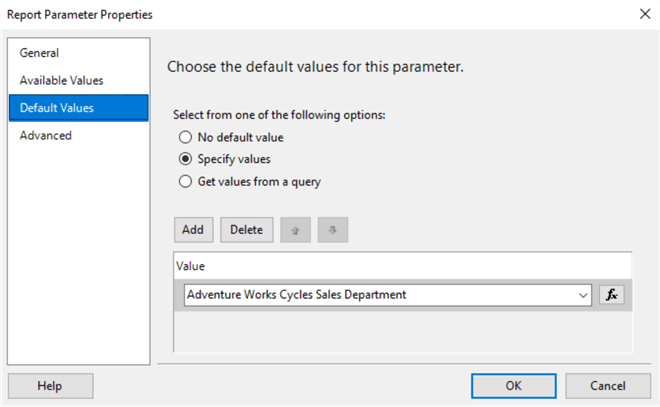Select the No default value option
The width and height of the screenshot is (660, 407).
click(184, 137)
